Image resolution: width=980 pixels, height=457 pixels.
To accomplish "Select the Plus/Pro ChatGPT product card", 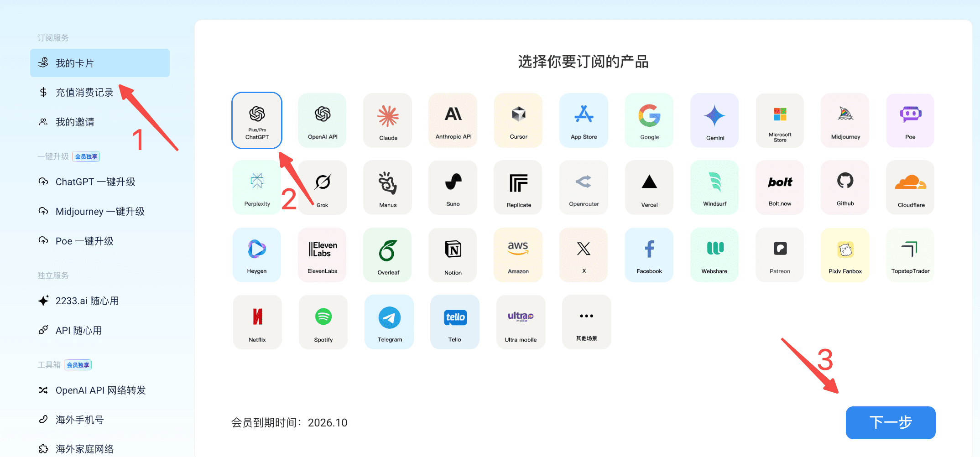I will point(257,120).
